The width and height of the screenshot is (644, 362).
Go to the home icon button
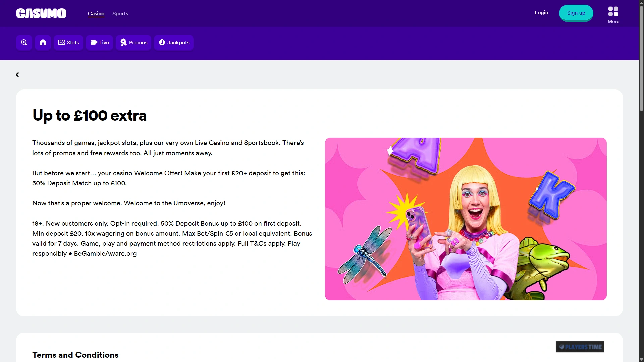[x=43, y=42]
